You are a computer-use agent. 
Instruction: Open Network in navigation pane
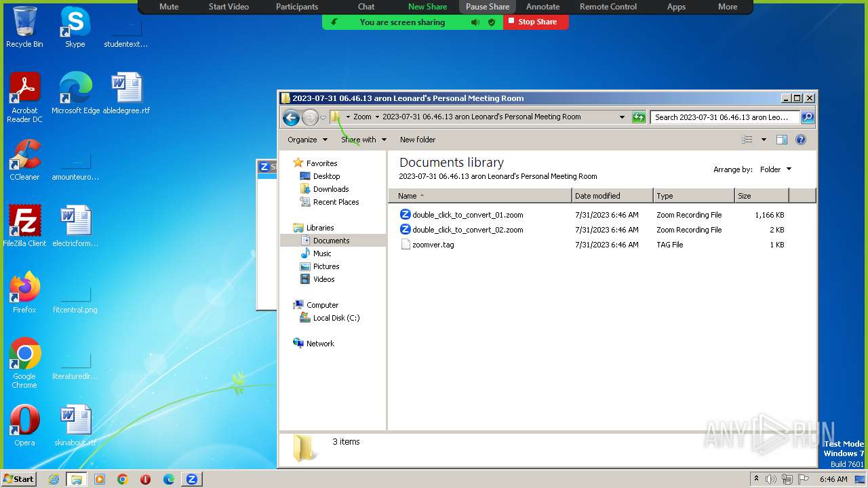pos(319,344)
